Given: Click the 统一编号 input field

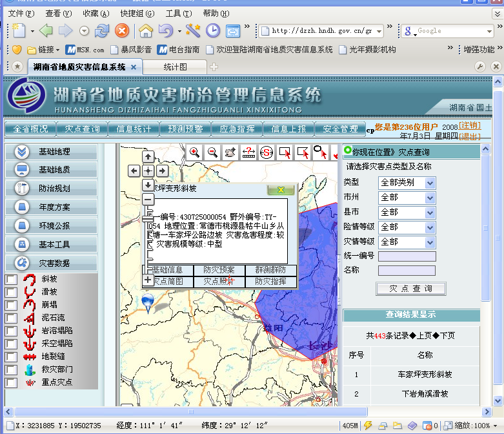Looking at the screenshot, I should coord(407,256).
